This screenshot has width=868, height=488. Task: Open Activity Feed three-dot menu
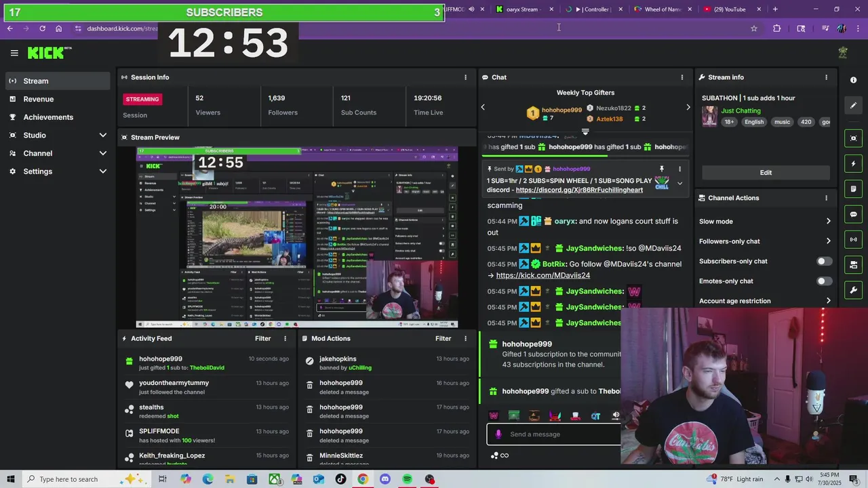pos(285,338)
